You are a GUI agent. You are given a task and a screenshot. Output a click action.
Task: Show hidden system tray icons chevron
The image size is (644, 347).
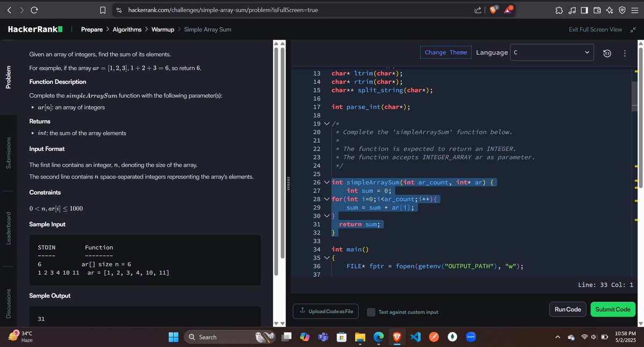558,337
